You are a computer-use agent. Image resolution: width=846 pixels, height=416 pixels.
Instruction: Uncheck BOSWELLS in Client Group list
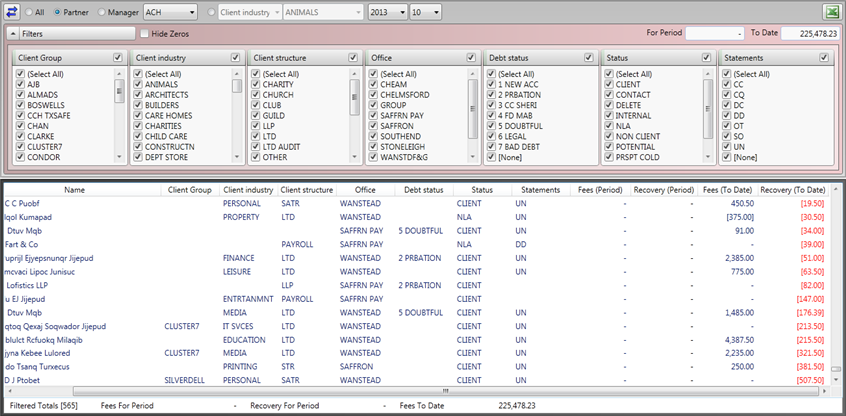click(x=21, y=105)
